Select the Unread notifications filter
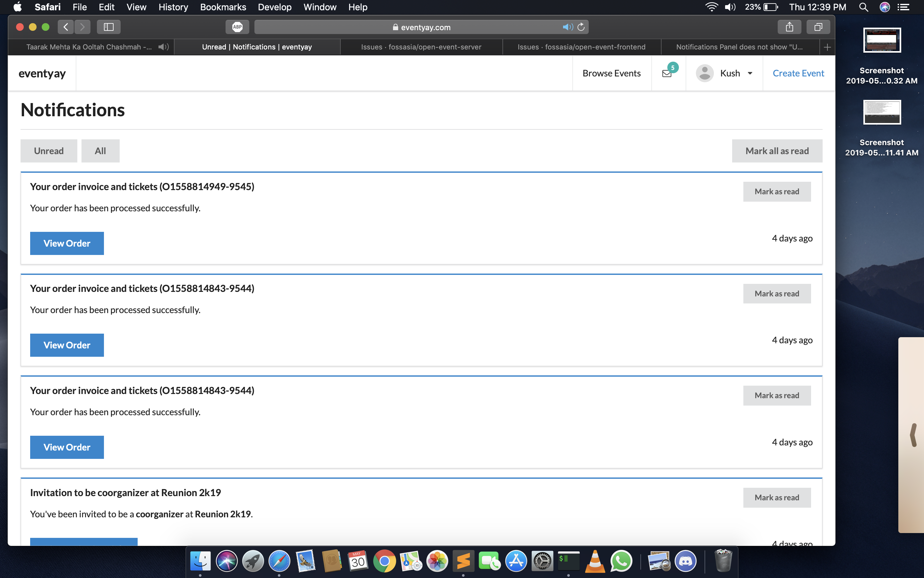The image size is (924, 578). (49, 151)
